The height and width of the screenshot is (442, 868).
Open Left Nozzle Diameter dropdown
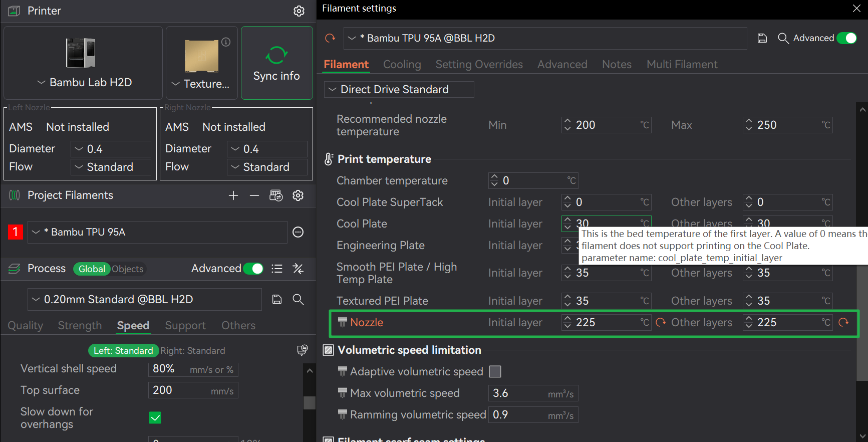pos(111,149)
